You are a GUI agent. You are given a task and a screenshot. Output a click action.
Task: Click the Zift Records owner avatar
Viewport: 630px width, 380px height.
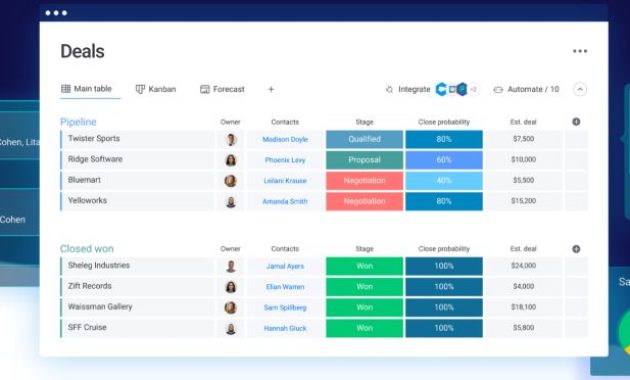(x=231, y=287)
